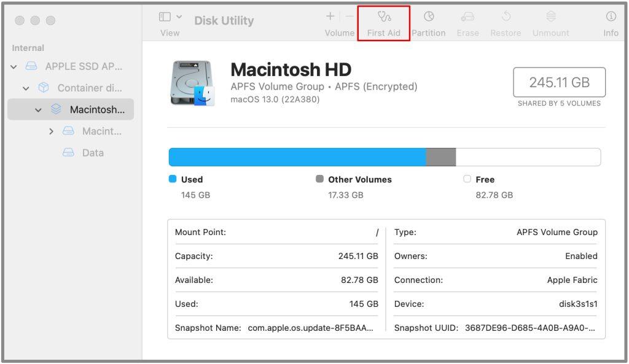Collapse the APPLE SSD disk tree
This screenshot has width=629, height=364.
[14, 66]
